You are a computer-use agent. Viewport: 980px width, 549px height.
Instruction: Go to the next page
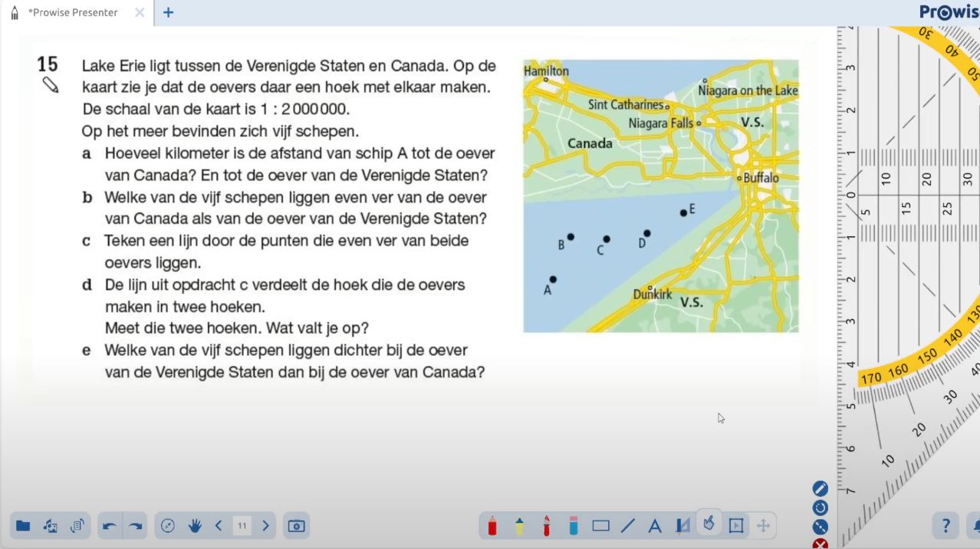click(x=265, y=526)
